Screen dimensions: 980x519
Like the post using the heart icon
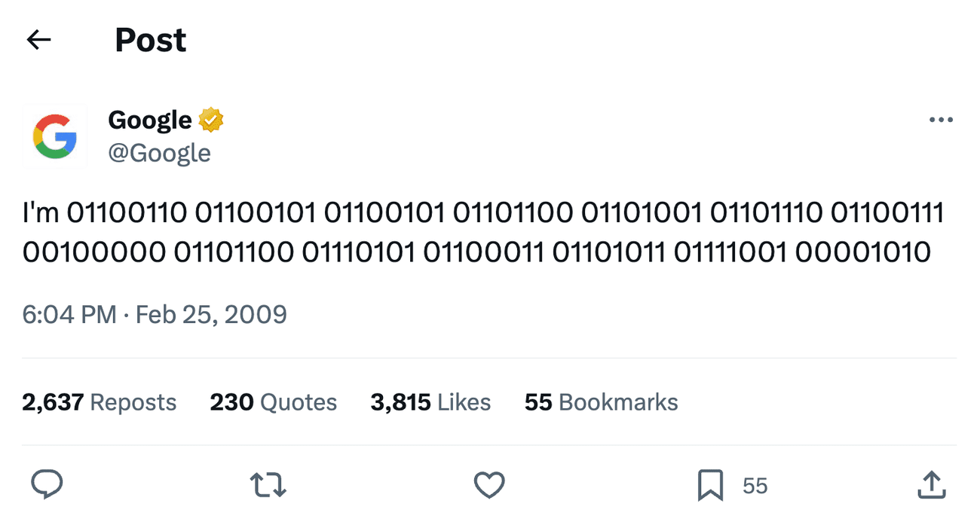[490, 486]
